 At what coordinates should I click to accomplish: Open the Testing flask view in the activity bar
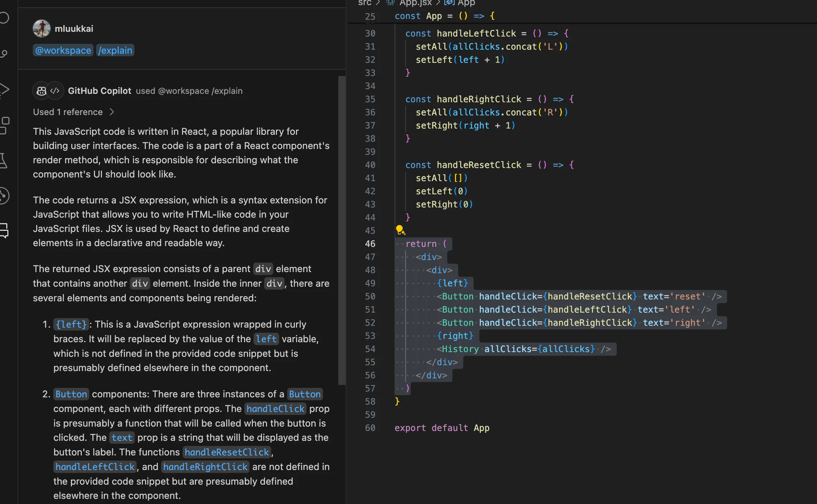click(x=3, y=160)
